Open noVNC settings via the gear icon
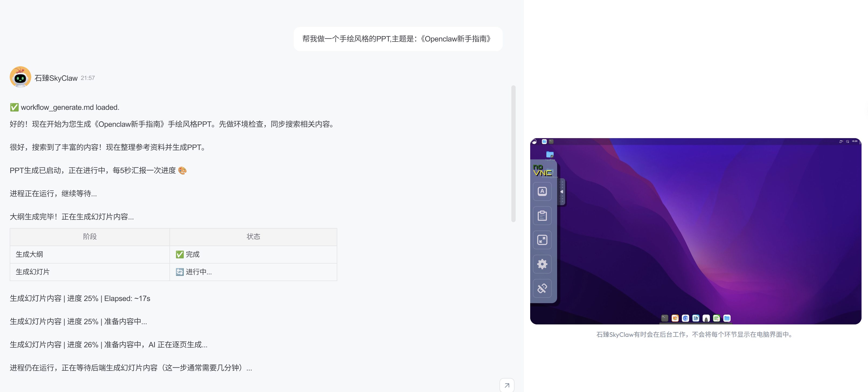868x392 pixels. click(542, 264)
